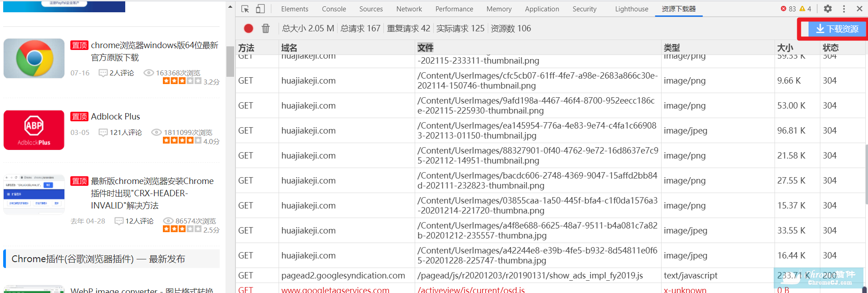Viewport: 868px width, 293px height.
Task: Click the 96.81 K size cell
Action: [797, 130]
